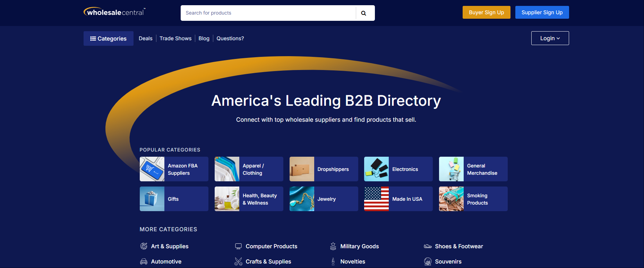Click the magnifying glass search icon
This screenshot has width=644, height=268.
(363, 13)
